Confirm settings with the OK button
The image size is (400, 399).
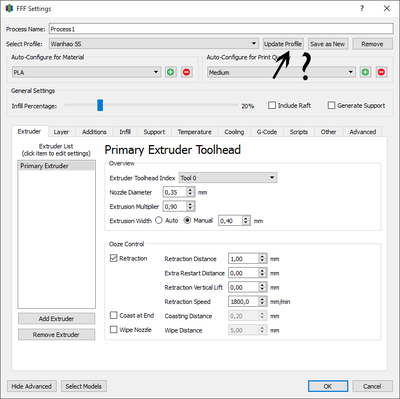pos(328,386)
